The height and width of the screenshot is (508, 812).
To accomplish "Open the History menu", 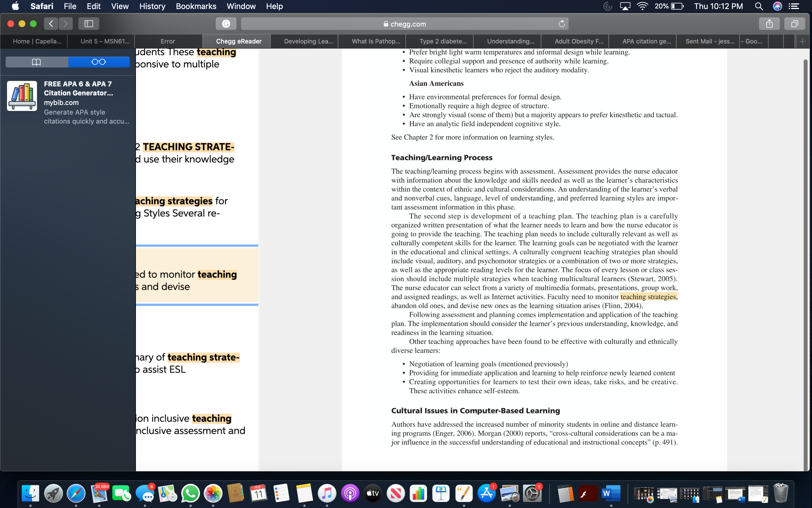I will [x=152, y=6].
